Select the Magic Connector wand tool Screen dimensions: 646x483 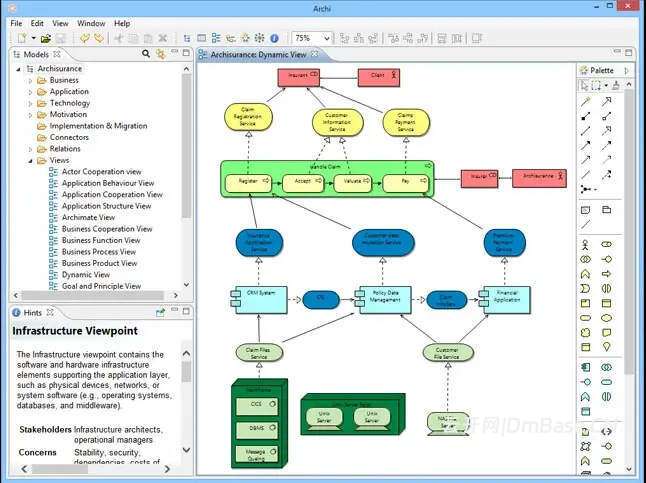tap(585, 101)
